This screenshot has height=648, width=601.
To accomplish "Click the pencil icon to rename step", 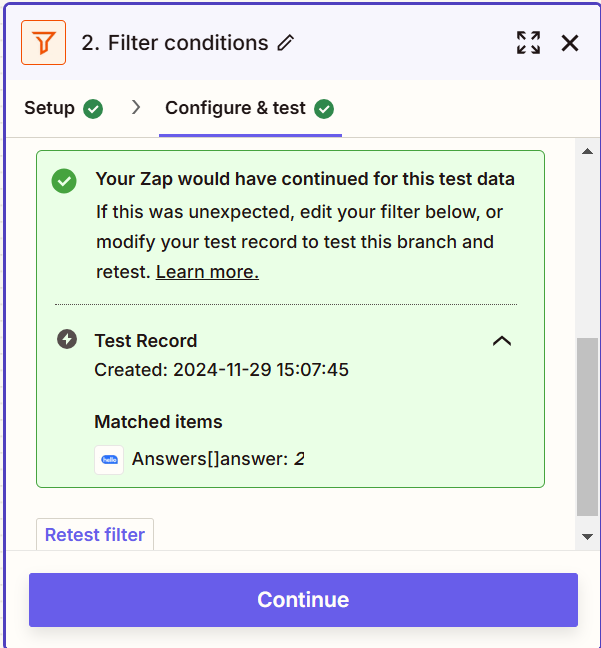I will [286, 43].
